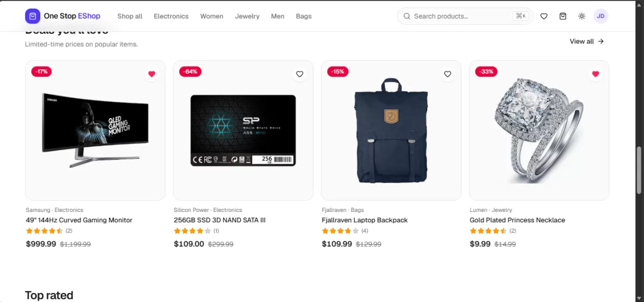This screenshot has width=644, height=302.
Task: Open the shopping cart icon
Action: (x=562, y=16)
